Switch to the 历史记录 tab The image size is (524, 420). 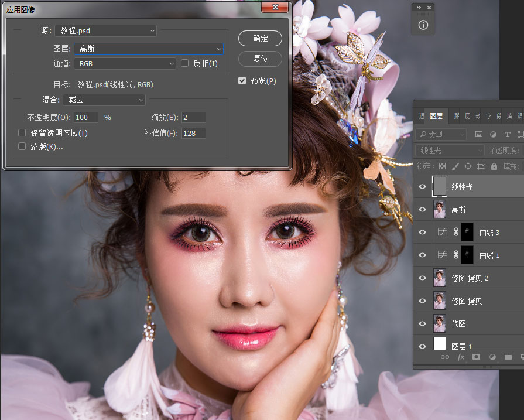(467, 116)
